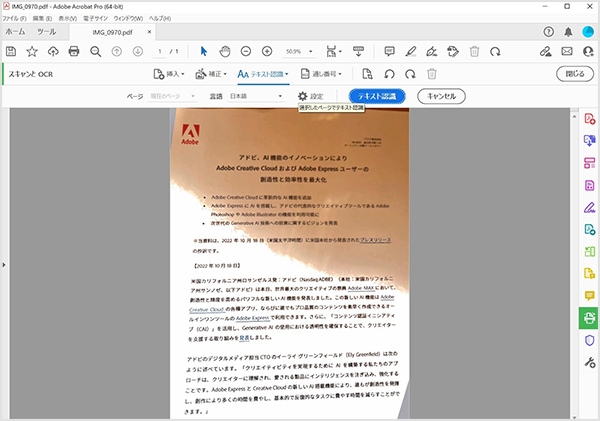600x421 pixels.
Task: Click the プレスリリース link in document
Action: (375, 240)
